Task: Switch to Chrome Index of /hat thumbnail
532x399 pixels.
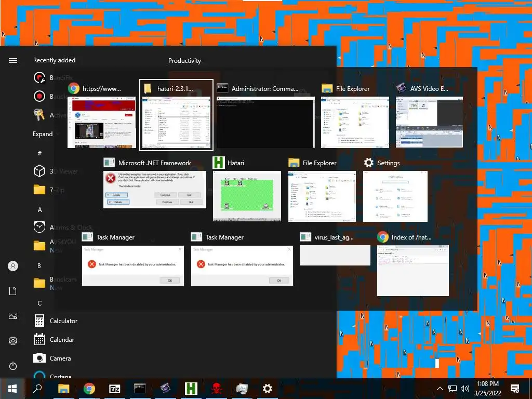Action: [x=413, y=271]
